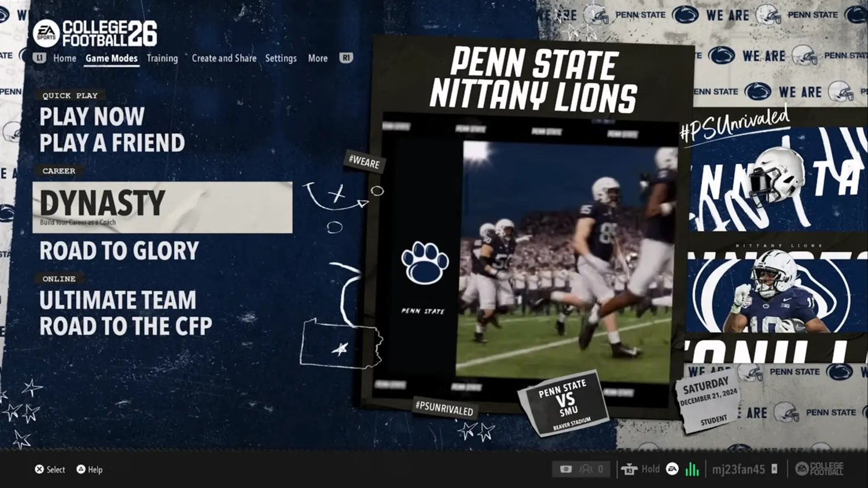
Task: Click the Penn State paw print logo
Action: click(x=425, y=263)
